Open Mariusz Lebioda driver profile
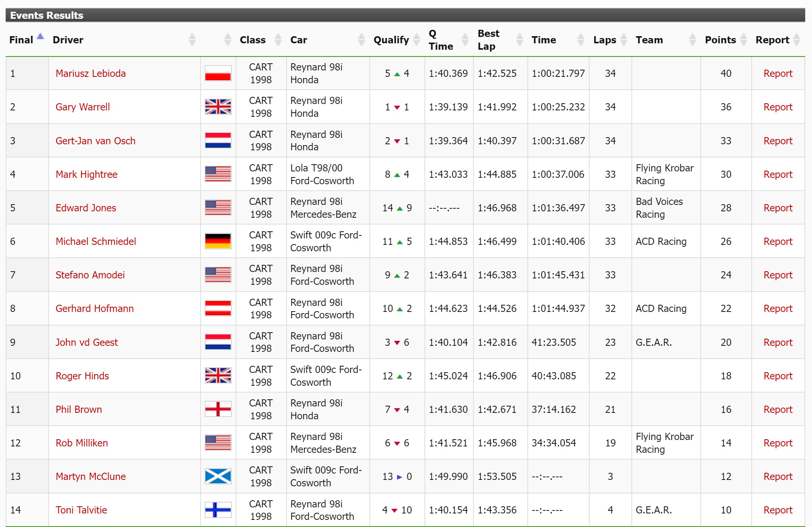The height and width of the screenshot is (527, 812). pyautogui.click(x=90, y=73)
